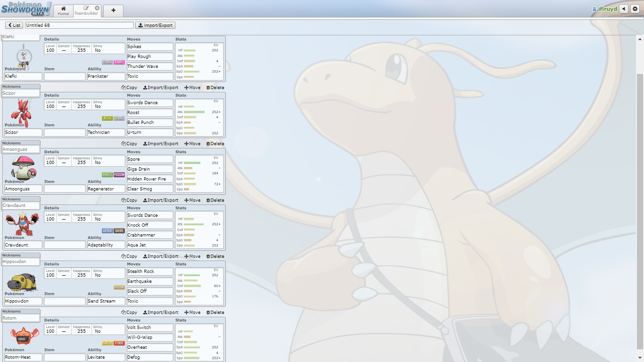Close the Teambuilder tab with its X icon
644x362 pixels.
click(x=97, y=8)
